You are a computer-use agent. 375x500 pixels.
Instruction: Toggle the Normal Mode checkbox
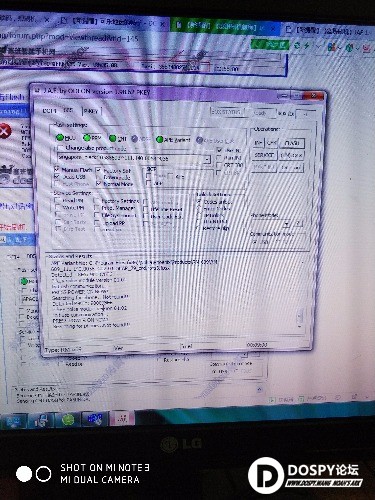(x=99, y=183)
